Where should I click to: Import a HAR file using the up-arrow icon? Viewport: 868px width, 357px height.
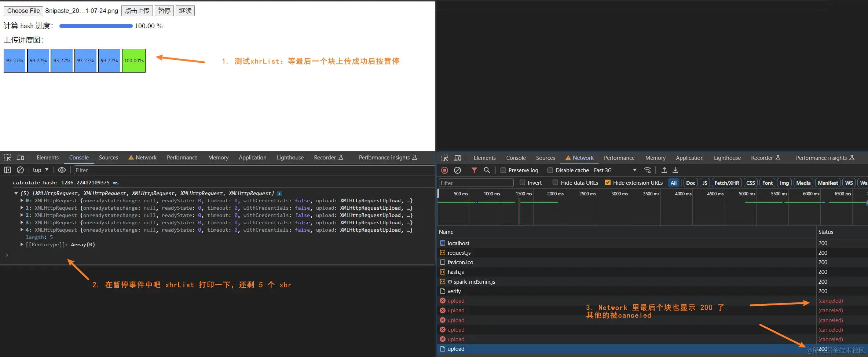click(x=664, y=170)
